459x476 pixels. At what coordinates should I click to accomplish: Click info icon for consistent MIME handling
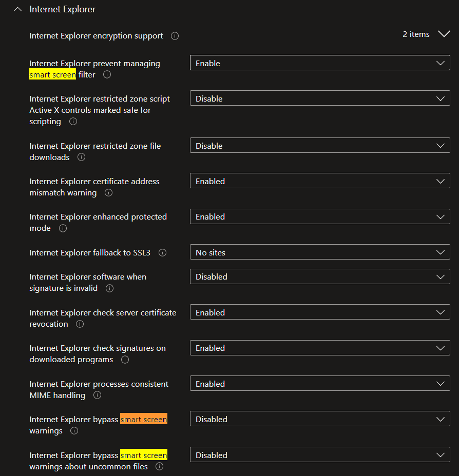pos(97,395)
